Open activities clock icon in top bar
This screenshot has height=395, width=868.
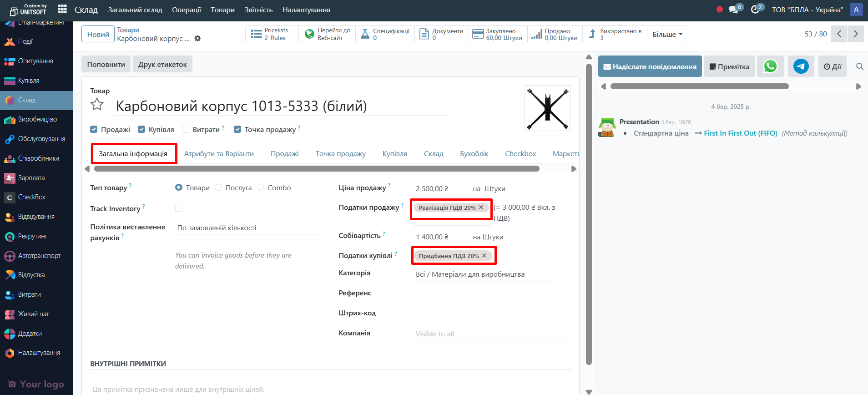[x=755, y=10]
